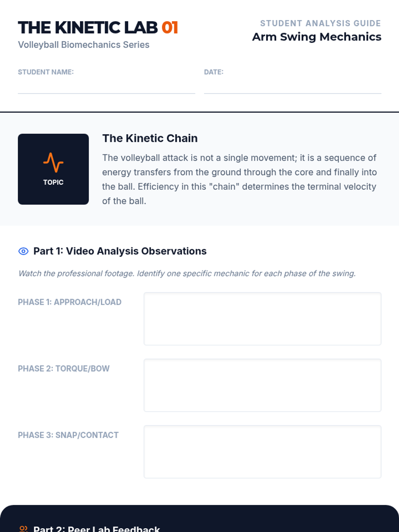The width and height of the screenshot is (399, 532).
Task: Click the italic professional footage instruction
Action: pyautogui.click(x=187, y=274)
